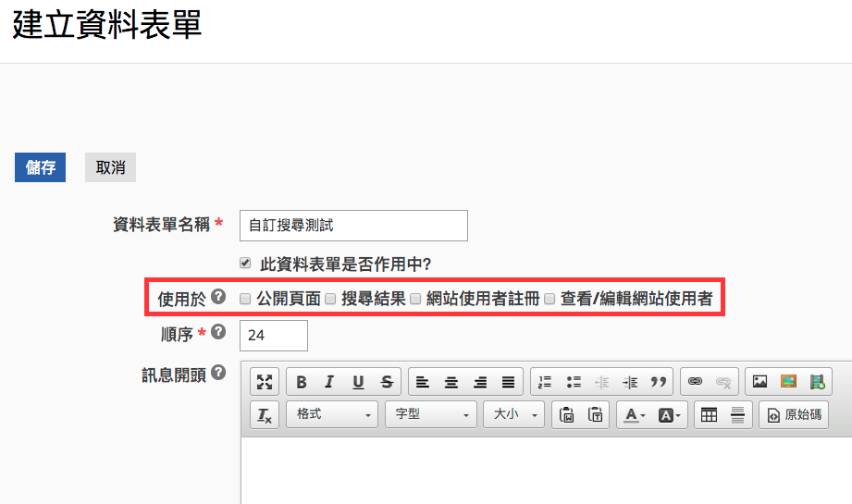Check 查看/編輯網站使用者 checkbox

click(x=549, y=299)
